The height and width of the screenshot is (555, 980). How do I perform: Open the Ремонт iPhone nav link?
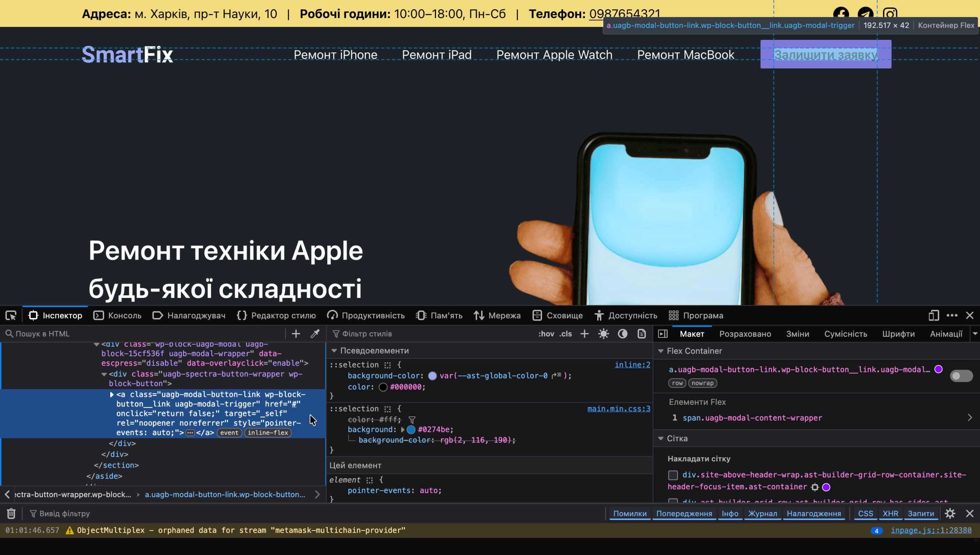tap(335, 55)
